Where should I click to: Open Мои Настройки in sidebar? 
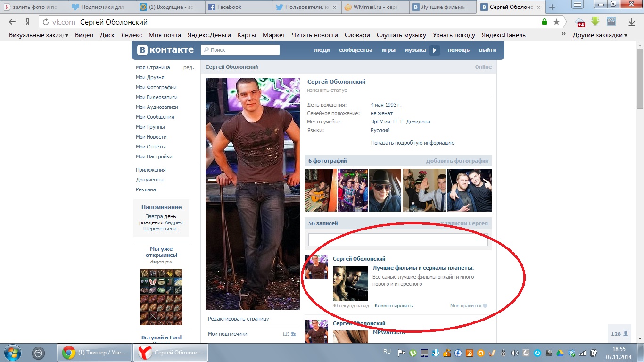tap(154, 156)
